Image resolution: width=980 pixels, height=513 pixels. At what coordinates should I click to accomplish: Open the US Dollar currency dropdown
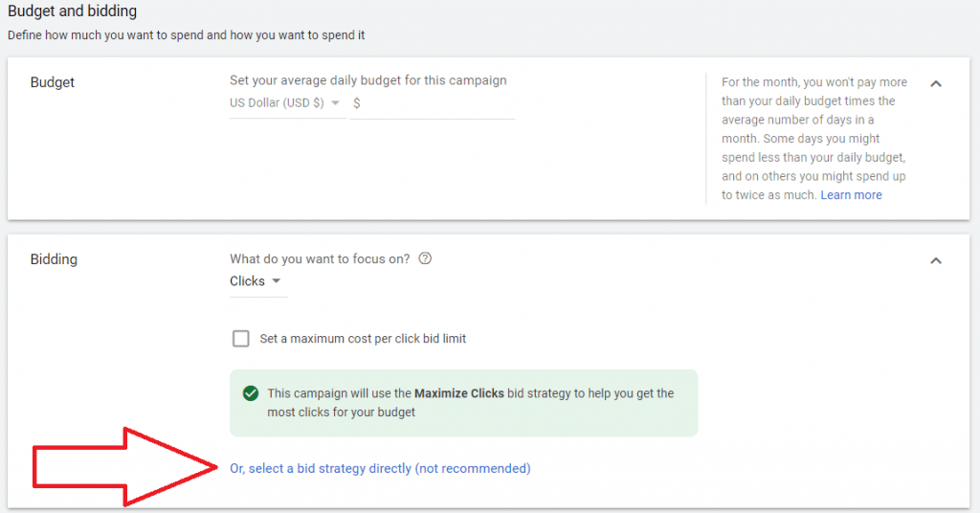(286, 103)
